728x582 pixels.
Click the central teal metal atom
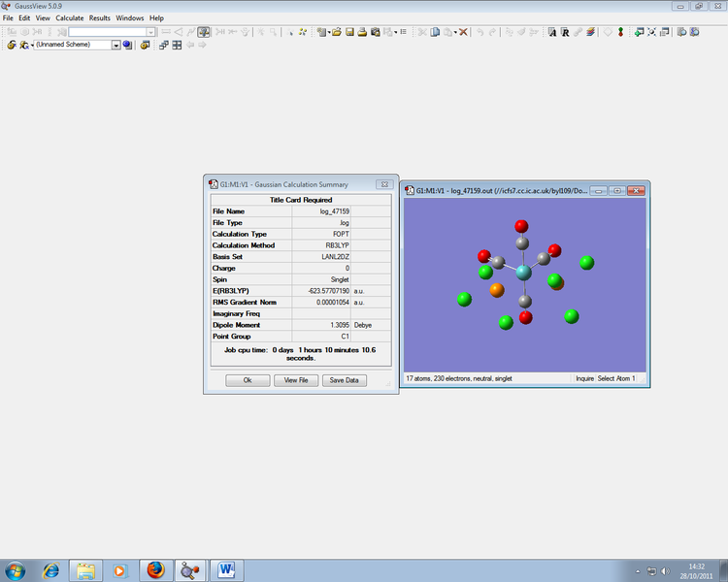(524, 272)
